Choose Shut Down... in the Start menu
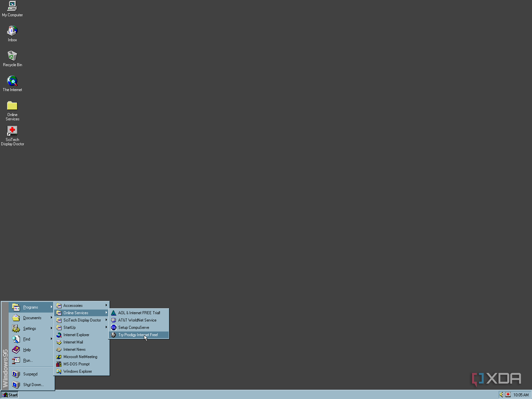The width and height of the screenshot is (532, 399). 31,385
